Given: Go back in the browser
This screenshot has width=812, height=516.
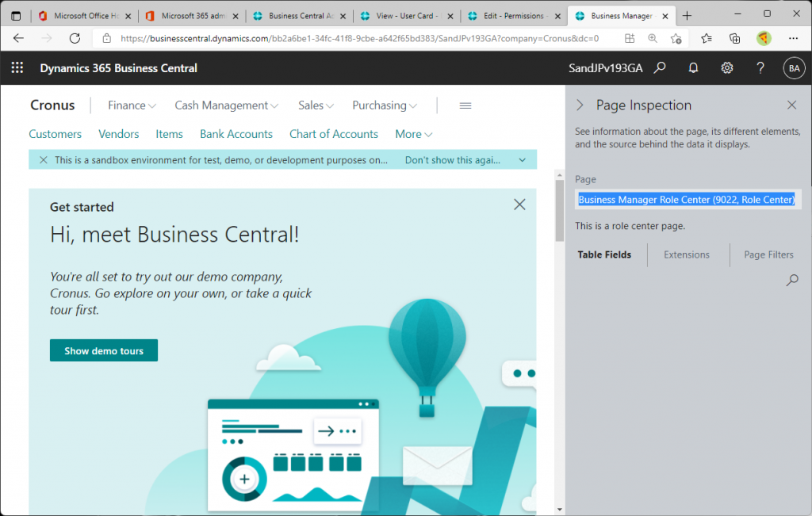Looking at the screenshot, I should click(x=19, y=38).
